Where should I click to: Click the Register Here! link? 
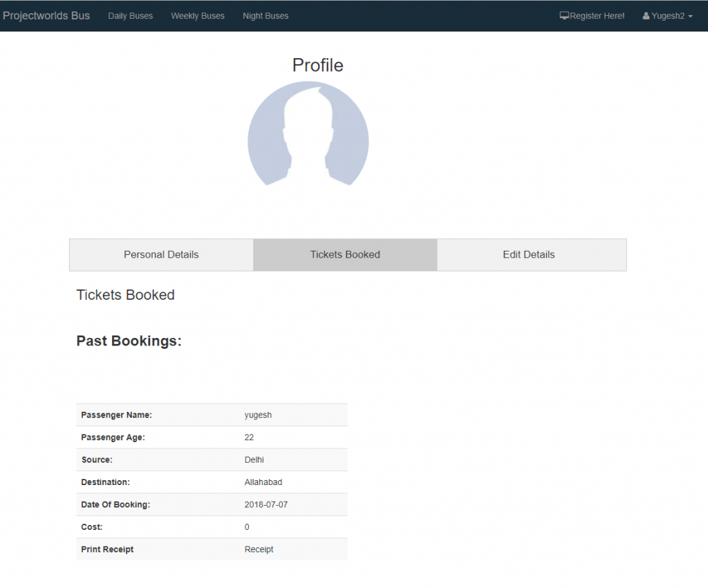pos(595,15)
